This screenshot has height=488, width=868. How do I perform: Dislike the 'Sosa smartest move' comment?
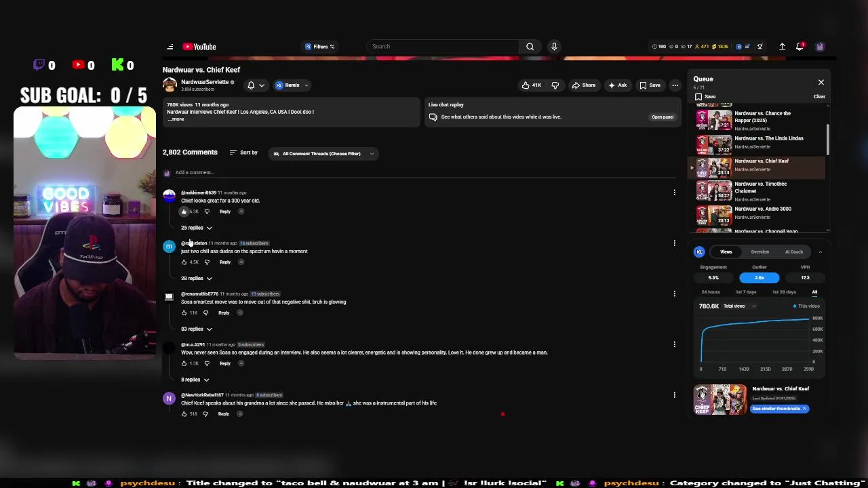(x=205, y=313)
